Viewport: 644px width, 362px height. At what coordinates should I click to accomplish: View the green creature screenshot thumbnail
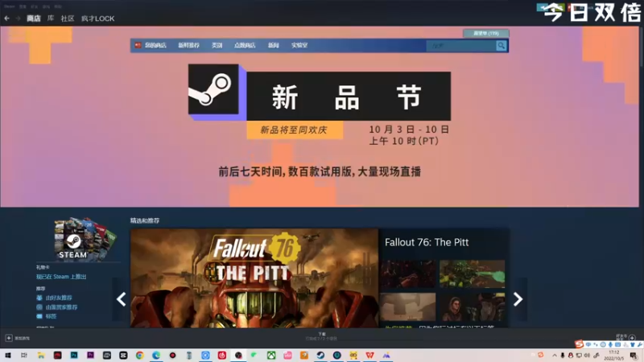click(x=472, y=274)
